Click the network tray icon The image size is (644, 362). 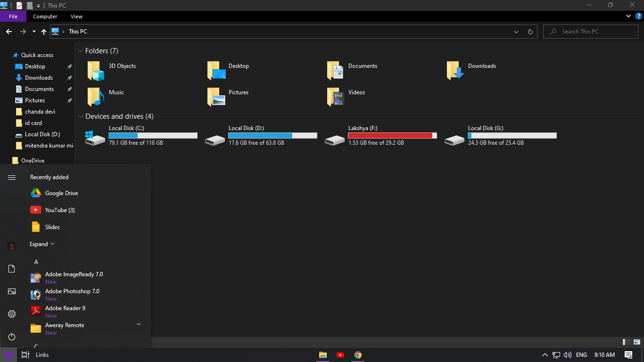click(556, 355)
